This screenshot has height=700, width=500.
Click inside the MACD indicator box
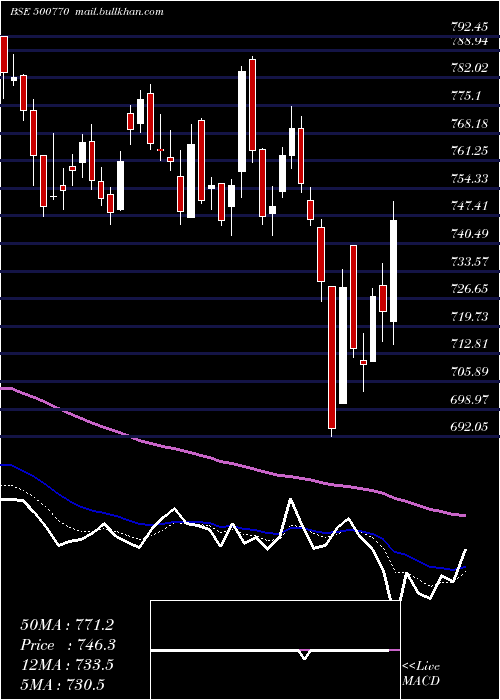(275, 650)
